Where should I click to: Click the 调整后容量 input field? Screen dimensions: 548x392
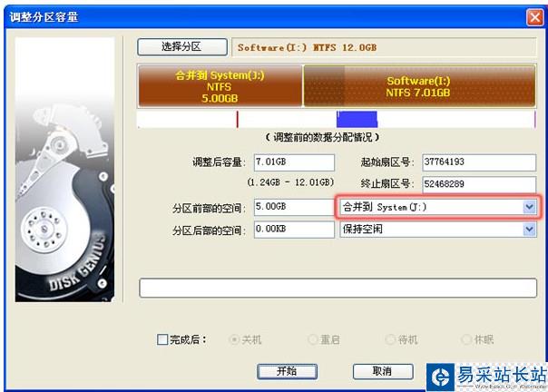[x=294, y=162]
